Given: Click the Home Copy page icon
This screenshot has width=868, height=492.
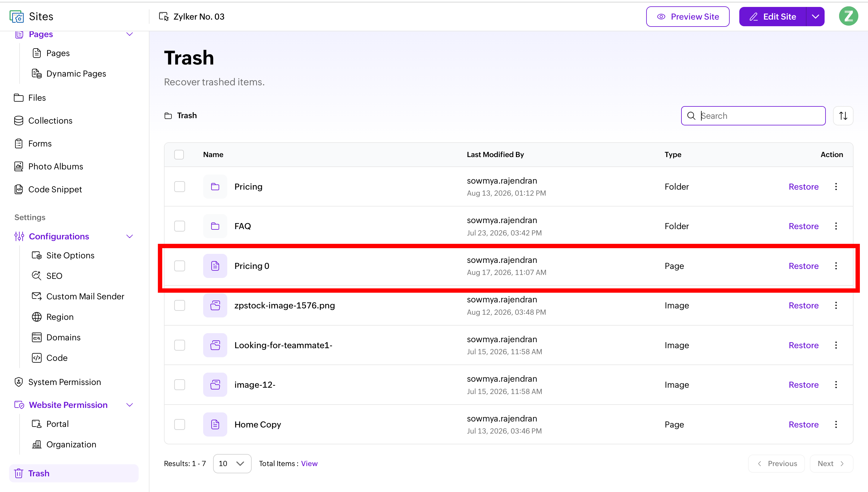Looking at the screenshot, I should pos(215,424).
